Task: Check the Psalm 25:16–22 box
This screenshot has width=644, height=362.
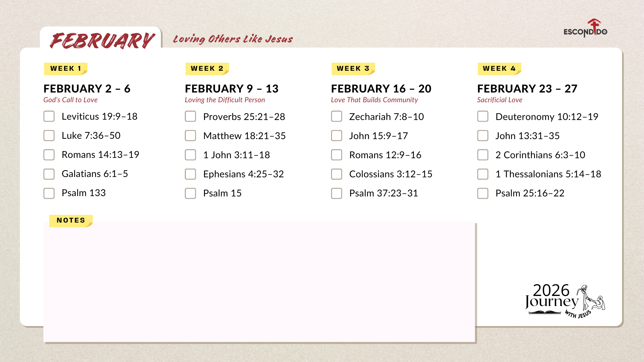Action: point(483,193)
